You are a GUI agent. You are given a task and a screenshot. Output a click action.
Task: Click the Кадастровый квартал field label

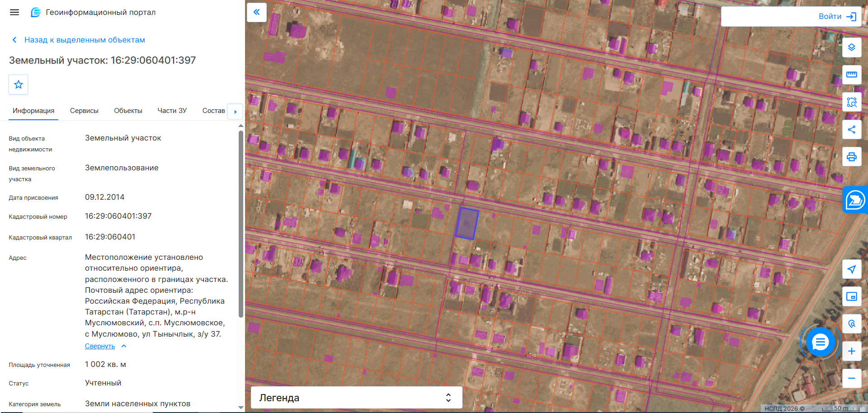40,238
